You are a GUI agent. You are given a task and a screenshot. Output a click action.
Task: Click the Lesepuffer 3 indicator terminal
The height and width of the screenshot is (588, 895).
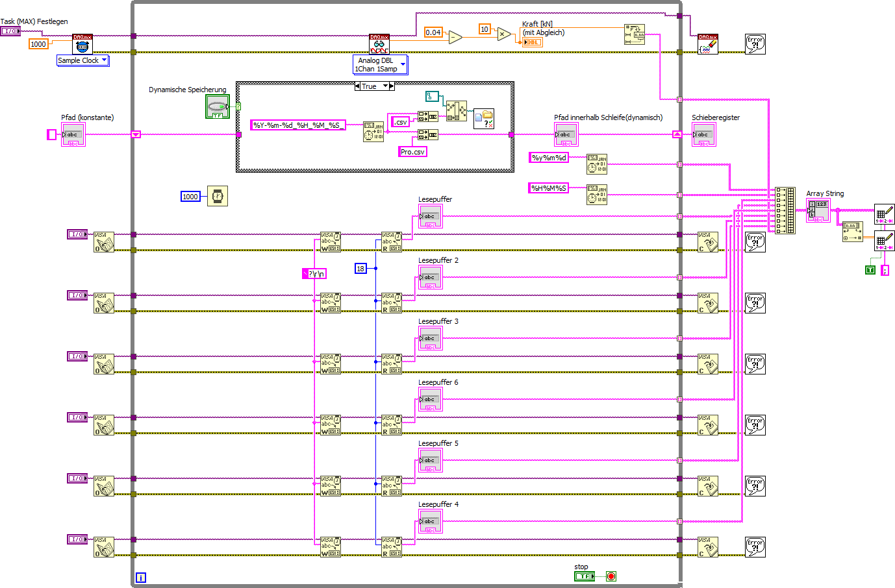pos(430,338)
